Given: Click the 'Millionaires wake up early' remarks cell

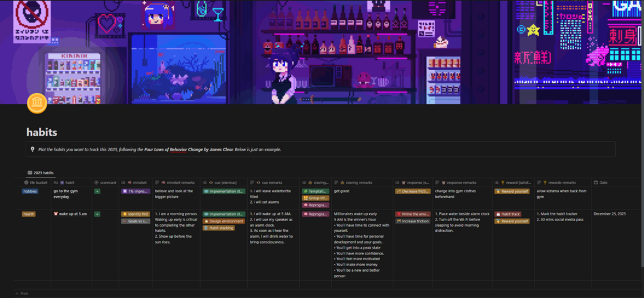Looking at the screenshot, I should [361, 245].
